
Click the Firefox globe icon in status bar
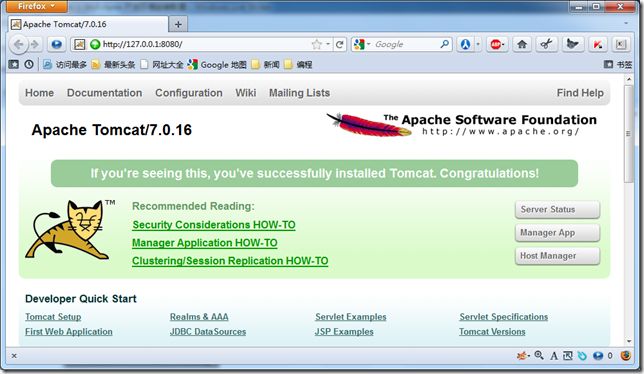click(626, 356)
